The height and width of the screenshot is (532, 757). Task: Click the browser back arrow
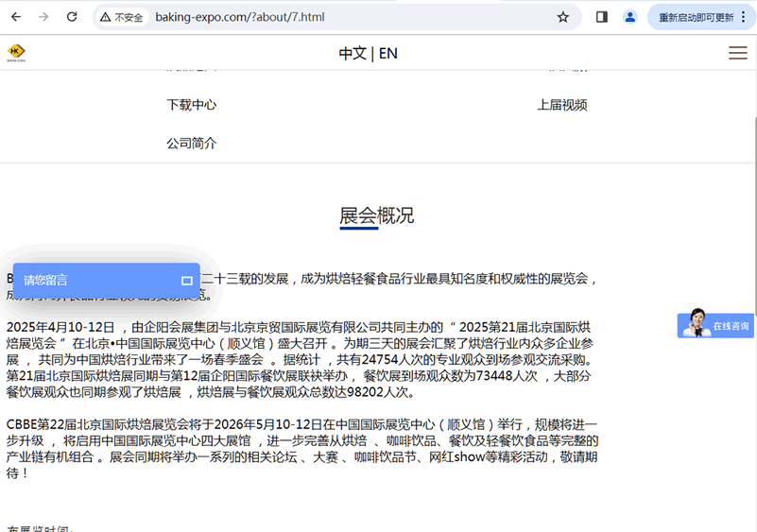point(16,17)
